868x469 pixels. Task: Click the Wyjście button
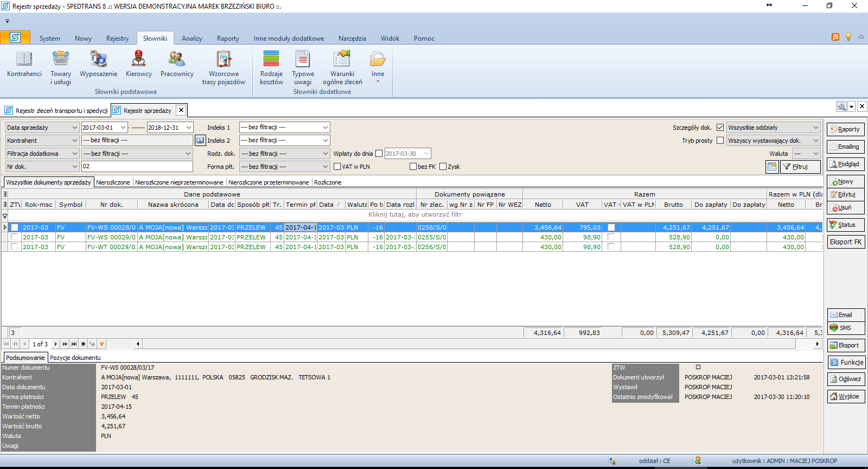(x=846, y=396)
